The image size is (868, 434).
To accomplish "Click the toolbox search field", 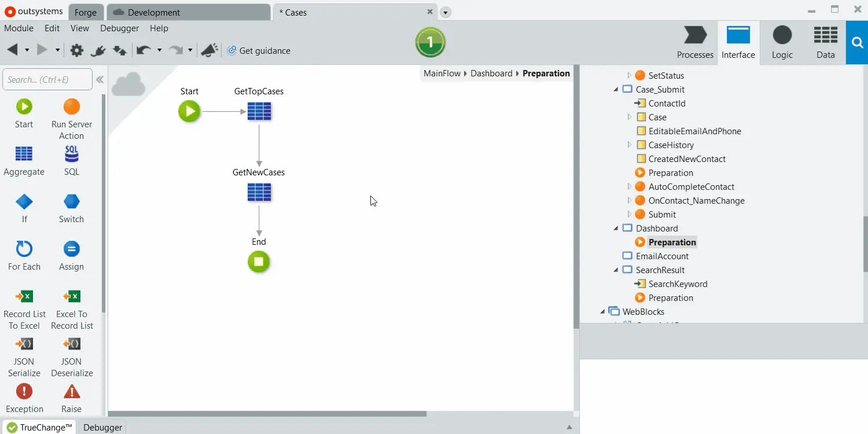I will [x=47, y=79].
